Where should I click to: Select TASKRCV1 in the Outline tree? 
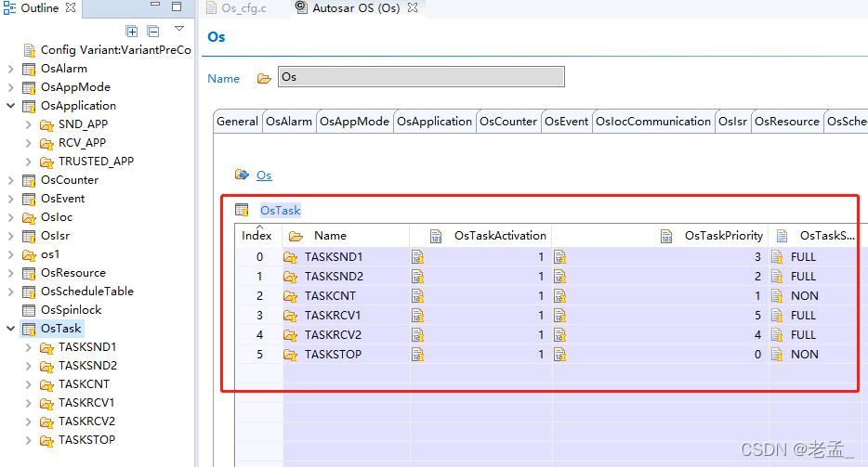(86, 403)
